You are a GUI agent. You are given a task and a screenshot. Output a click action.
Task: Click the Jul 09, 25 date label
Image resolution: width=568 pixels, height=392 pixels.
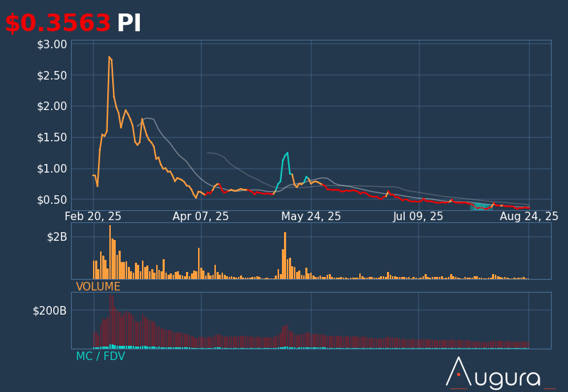[x=418, y=217]
